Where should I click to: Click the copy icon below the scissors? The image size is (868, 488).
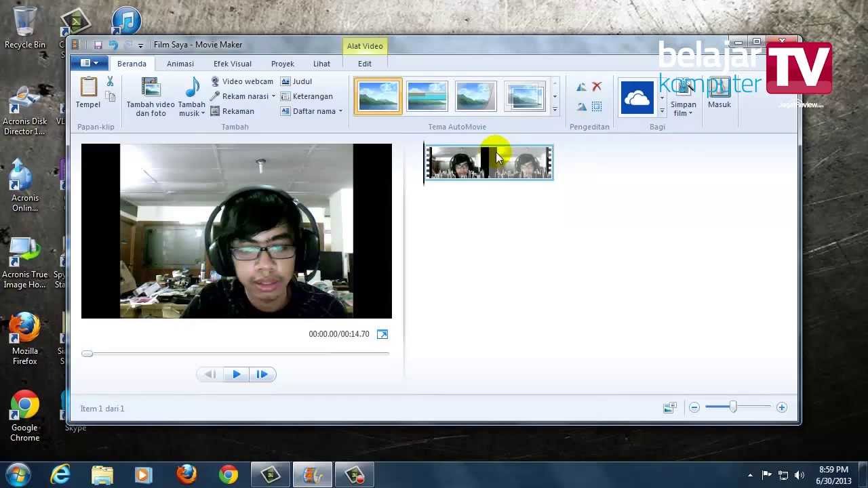(110, 97)
